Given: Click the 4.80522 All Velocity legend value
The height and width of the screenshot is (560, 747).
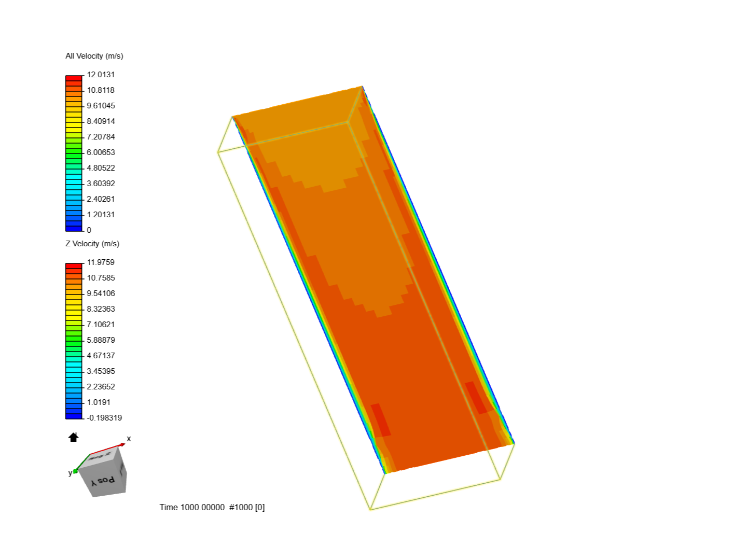Looking at the screenshot, I should coord(101,168).
